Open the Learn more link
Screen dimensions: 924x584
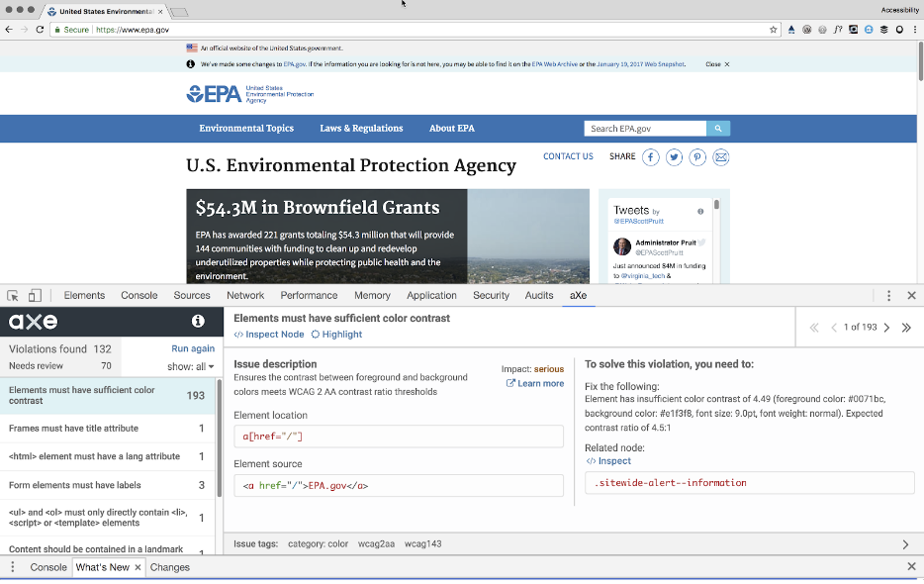pyautogui.click(x=535, y=383)
